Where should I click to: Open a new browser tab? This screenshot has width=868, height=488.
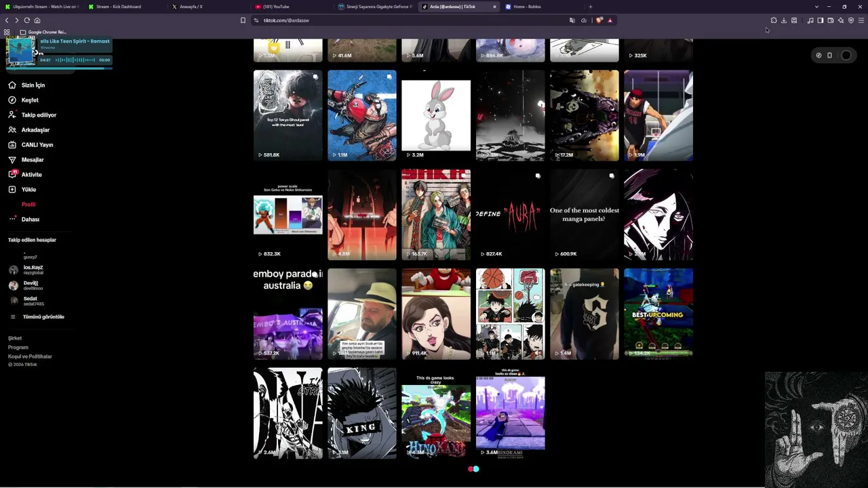[590, 7]
